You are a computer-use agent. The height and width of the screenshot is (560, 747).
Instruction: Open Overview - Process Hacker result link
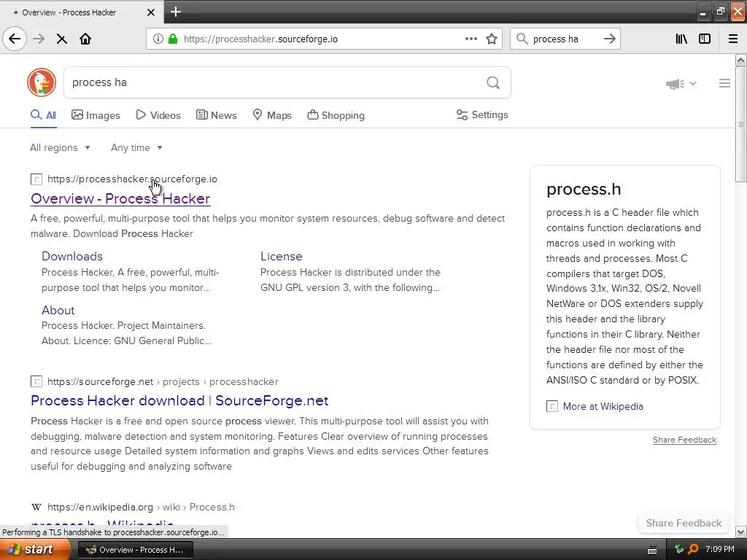click(120, 198)
